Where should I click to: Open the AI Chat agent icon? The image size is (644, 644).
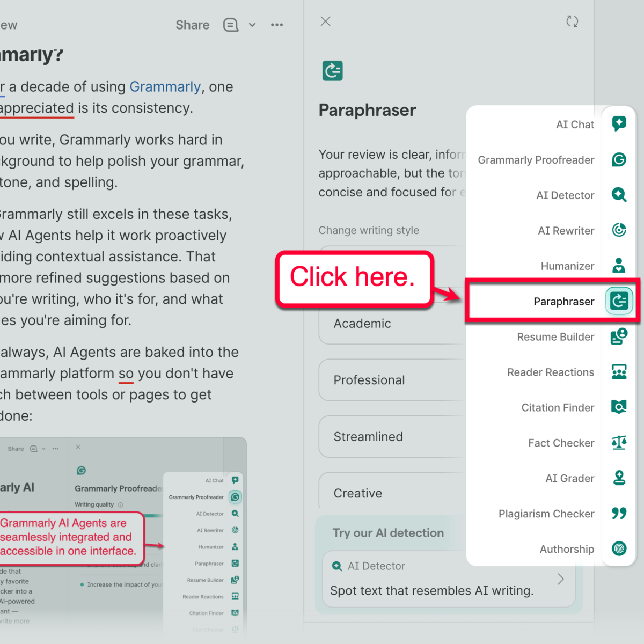[619, 124]
